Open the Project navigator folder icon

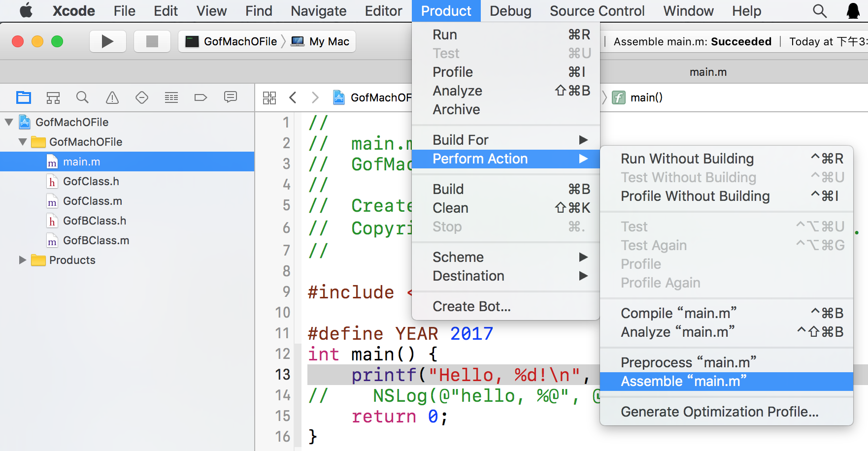tap(24, 97)
